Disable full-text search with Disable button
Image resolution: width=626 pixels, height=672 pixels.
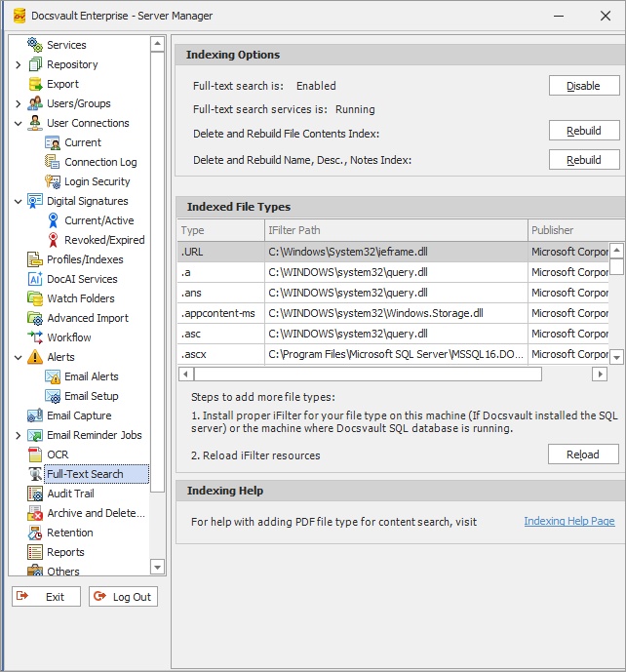pos(584,86)
